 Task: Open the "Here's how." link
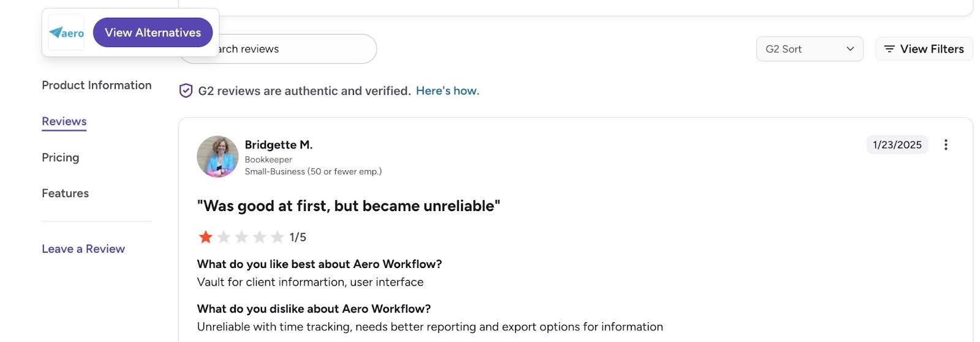(447, 91)
